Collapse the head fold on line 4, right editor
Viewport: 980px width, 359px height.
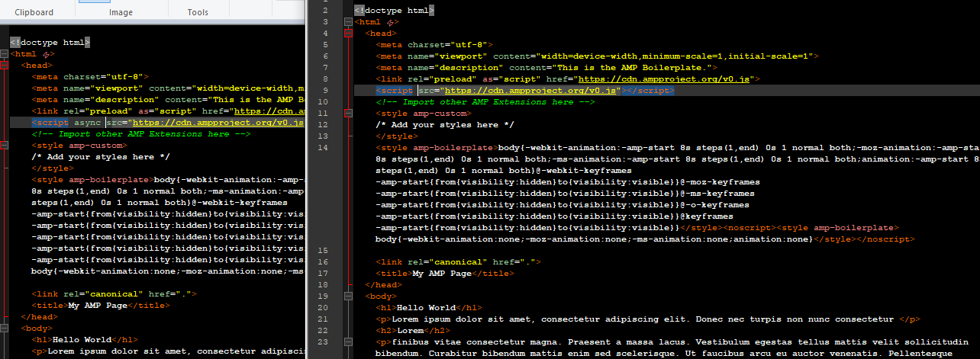tap(348, 34)
